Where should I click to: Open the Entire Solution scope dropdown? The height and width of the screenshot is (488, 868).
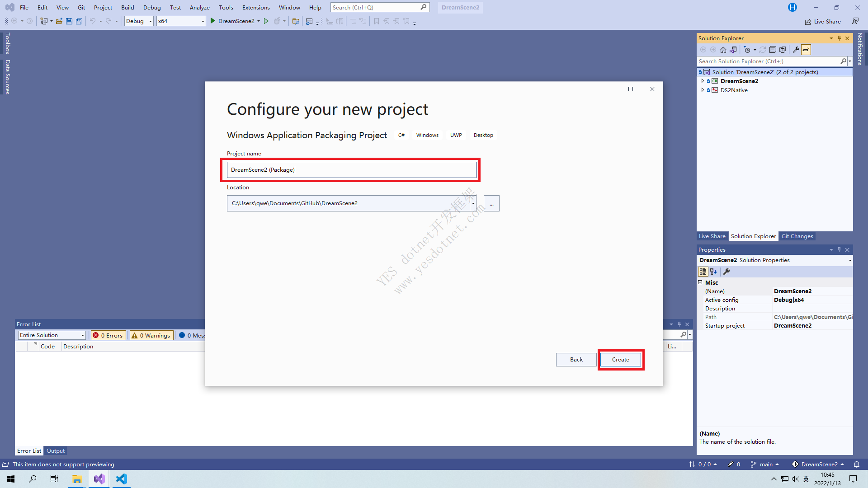(x=52, y=335)
